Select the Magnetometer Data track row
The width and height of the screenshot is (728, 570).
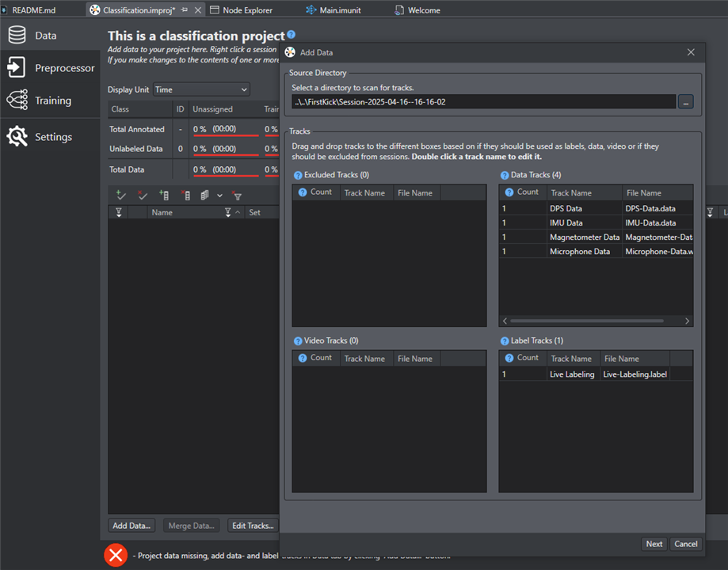point(597,237)
